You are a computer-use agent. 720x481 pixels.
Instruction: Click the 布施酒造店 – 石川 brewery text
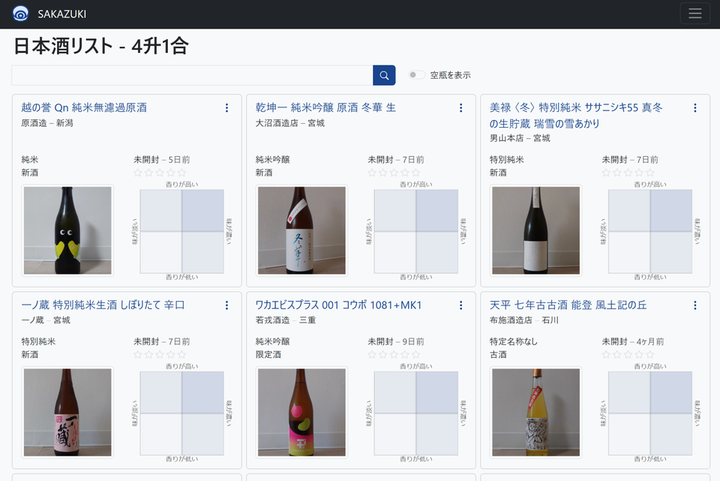click(524, 320)
